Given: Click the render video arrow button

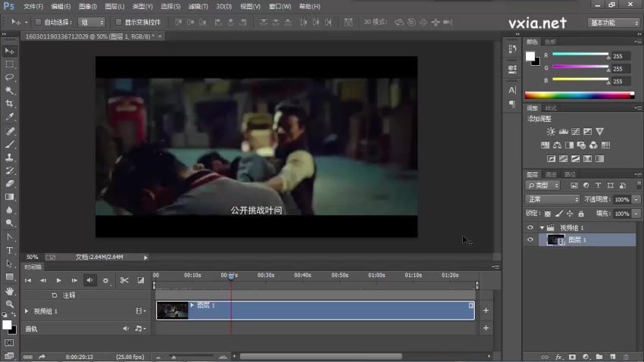Looking at the screenshot, I should pos(42,357).
